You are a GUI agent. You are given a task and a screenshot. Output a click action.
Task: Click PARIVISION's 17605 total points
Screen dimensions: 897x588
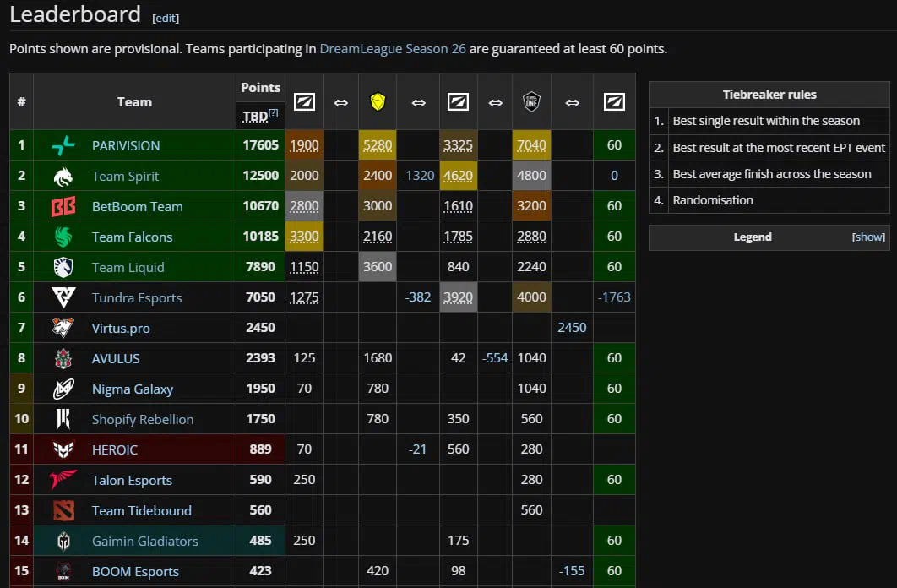260,145
